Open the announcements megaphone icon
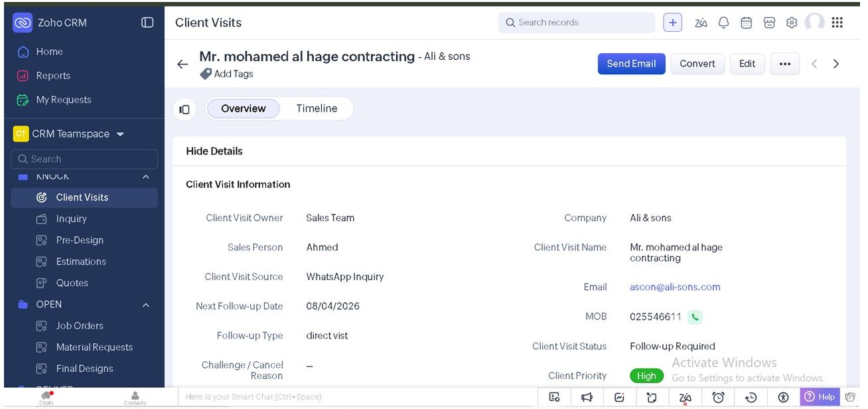This screenshot has height=409, width=868. tap(587, 397)
